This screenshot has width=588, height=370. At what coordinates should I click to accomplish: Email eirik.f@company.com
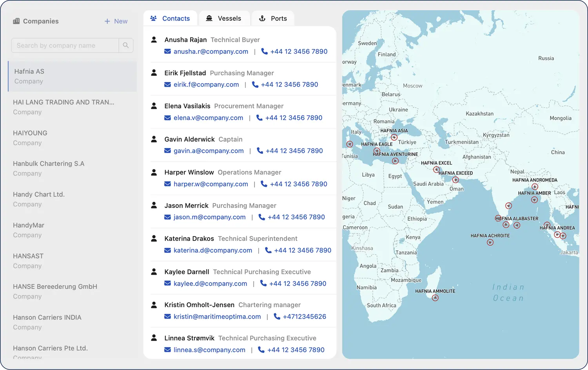[206, 84]
